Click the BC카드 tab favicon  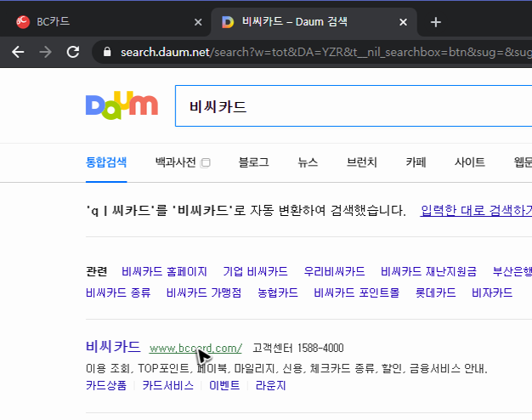point(23,22)
